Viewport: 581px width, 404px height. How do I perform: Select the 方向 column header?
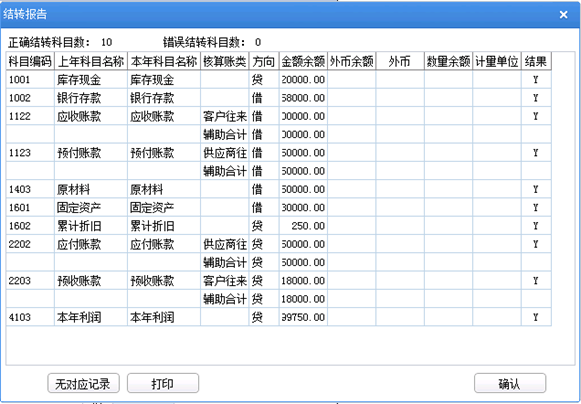[x=264, y=61]
